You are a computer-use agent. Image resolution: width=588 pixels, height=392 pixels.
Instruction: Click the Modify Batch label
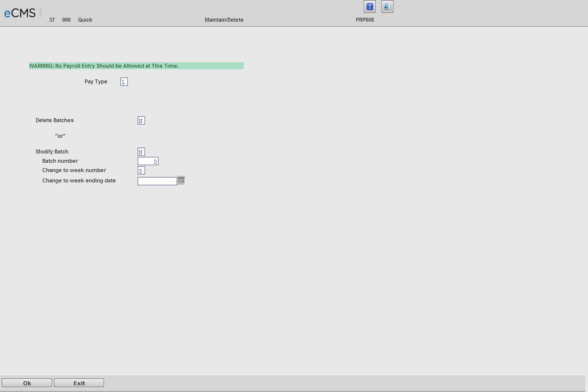(x=52, y=152)
